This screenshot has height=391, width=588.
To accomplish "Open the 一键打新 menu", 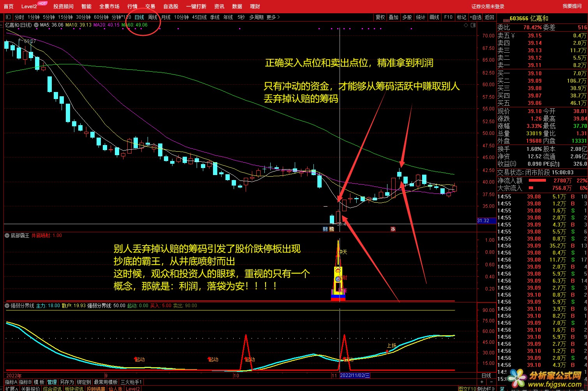I will (196, 6).
